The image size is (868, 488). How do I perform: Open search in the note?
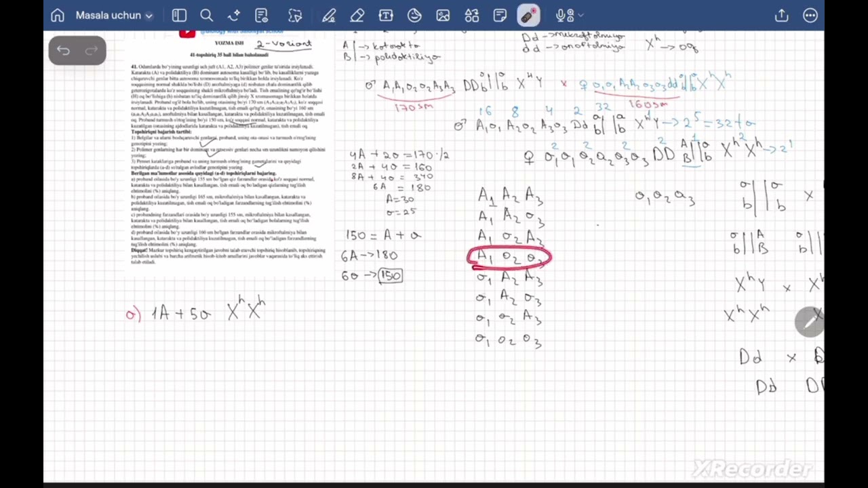click(x=207, y=15)
